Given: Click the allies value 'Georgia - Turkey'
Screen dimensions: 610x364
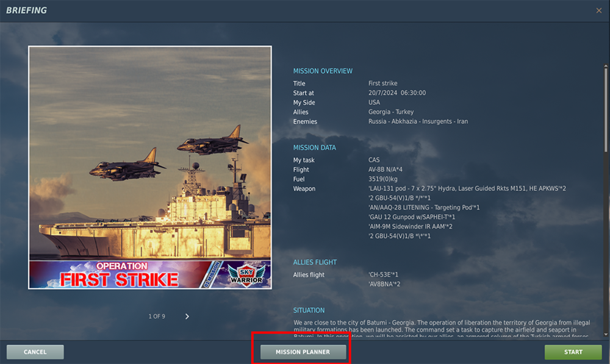Looking at the screenshot, I should tap(391, 112).
